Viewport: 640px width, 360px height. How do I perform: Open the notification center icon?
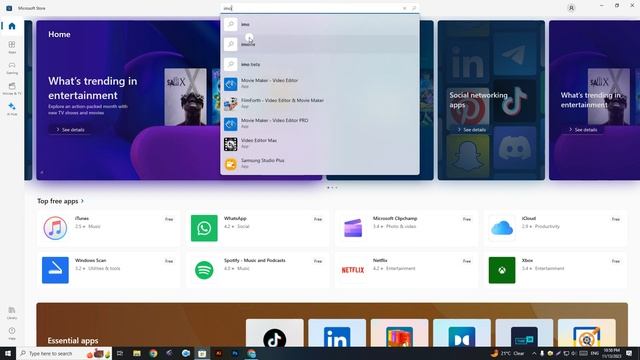(629, 353)
